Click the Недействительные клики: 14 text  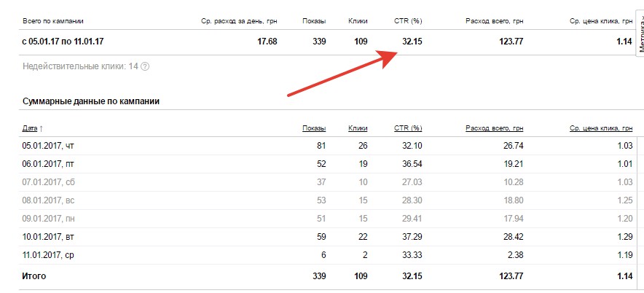80,67
